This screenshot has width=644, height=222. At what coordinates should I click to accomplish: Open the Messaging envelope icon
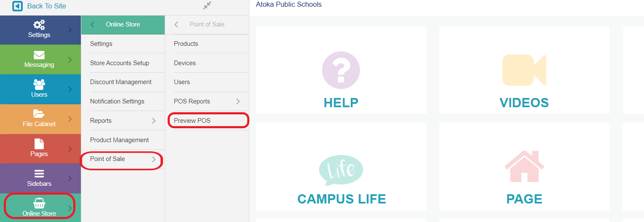tap(39, 55)
